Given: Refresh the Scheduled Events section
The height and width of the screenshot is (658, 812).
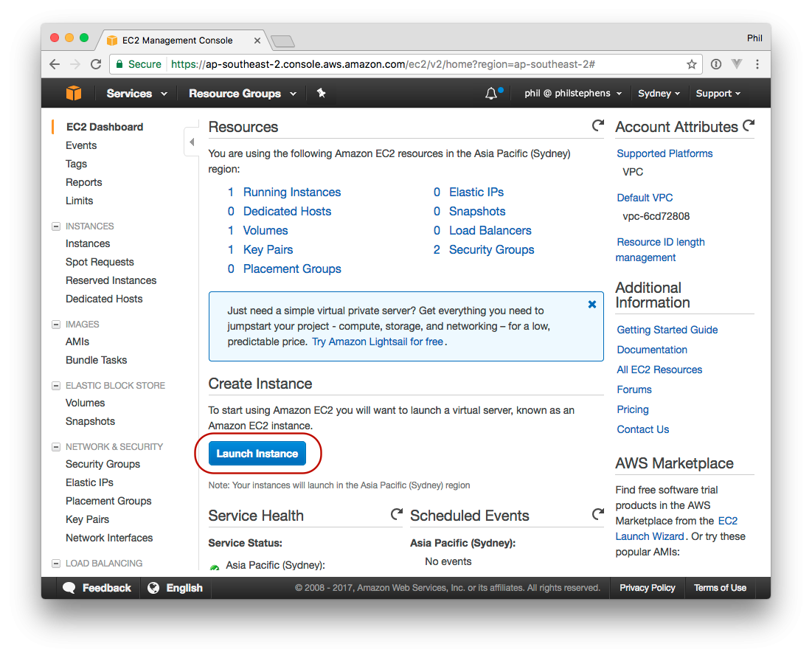Looking at the screenshot, I should [598, 514].
